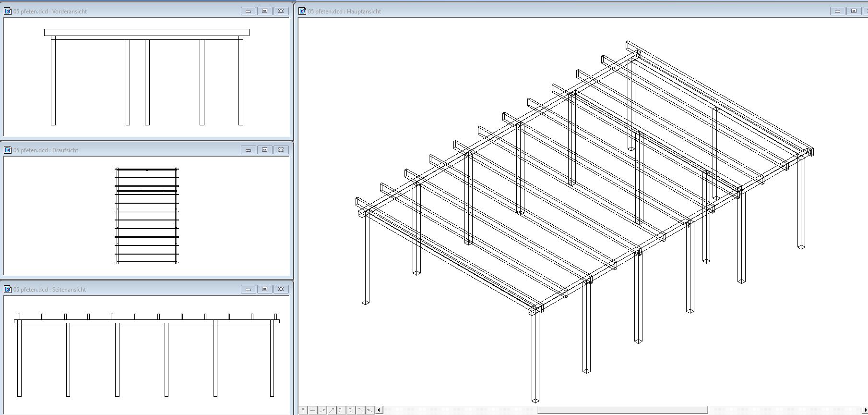The height and width of the screenshot is (415, 868).
Task: Open the Vorderansicht window's document icon menu
Action: (x=8, y=11)
